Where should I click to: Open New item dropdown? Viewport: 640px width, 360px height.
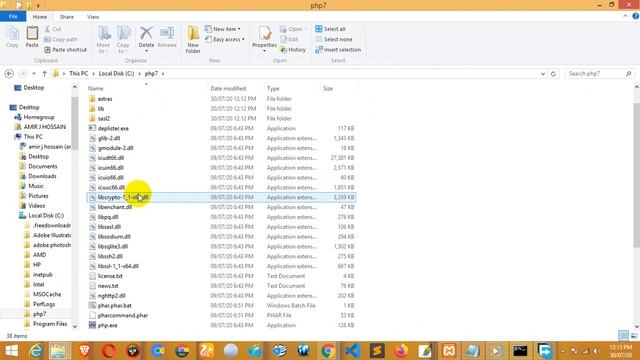pos(222,29)
